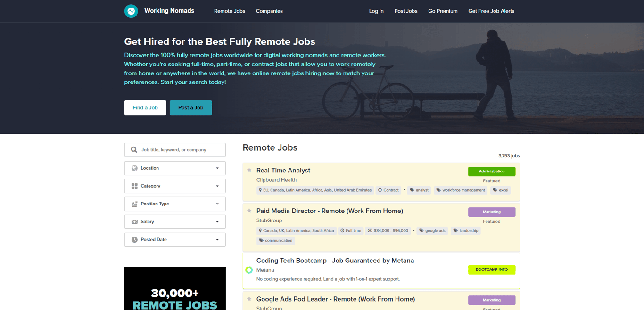The width and height of the screenshot is (644, 310).
Task: Click the 3,753 jobs count
Action: tap(509, 156)
